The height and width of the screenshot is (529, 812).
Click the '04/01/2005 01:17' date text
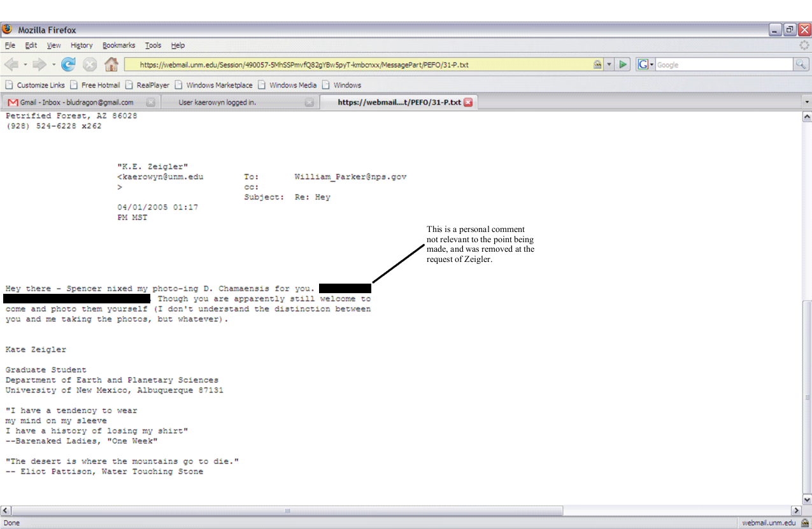(x=158, y=207)
